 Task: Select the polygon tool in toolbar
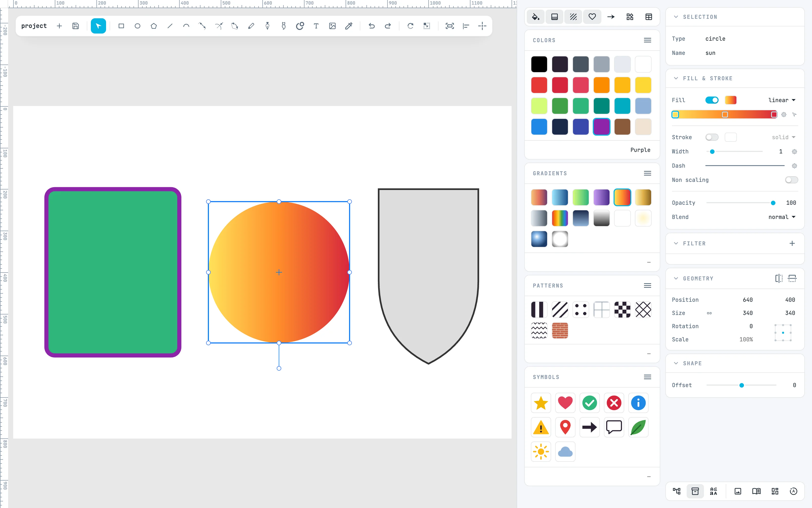point(154,26)
